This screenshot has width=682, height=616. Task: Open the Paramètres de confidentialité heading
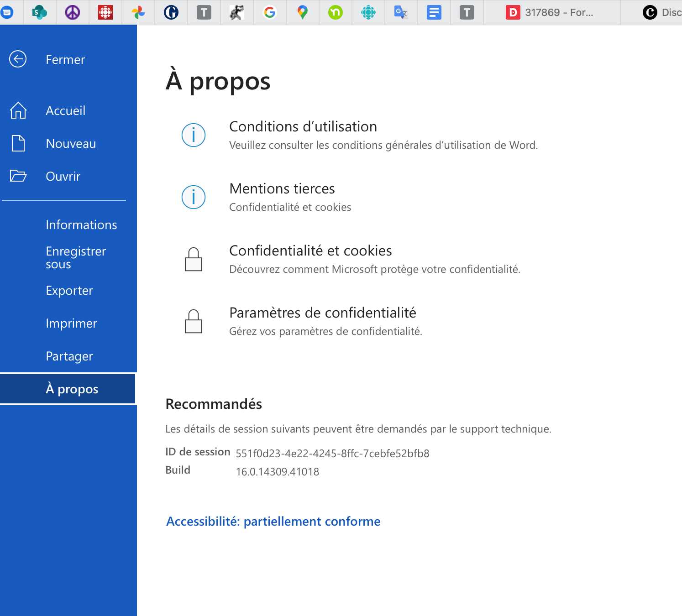323,313
